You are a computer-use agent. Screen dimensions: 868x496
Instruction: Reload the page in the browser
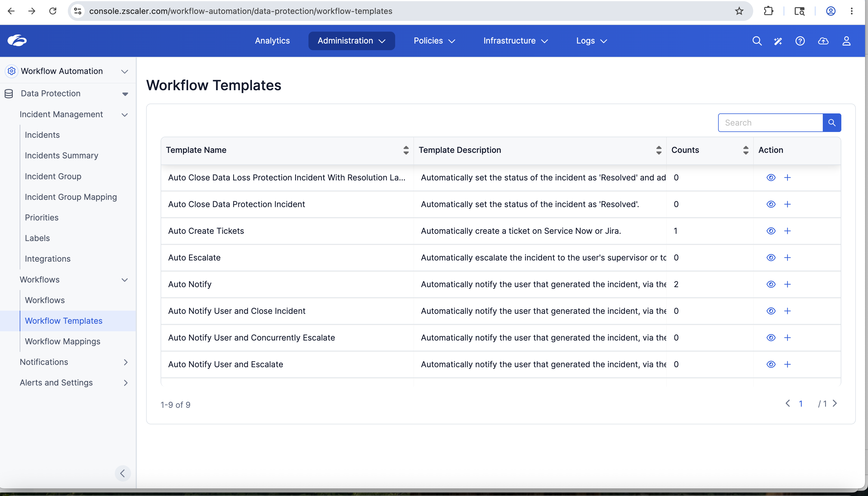(x=53, y=11)
